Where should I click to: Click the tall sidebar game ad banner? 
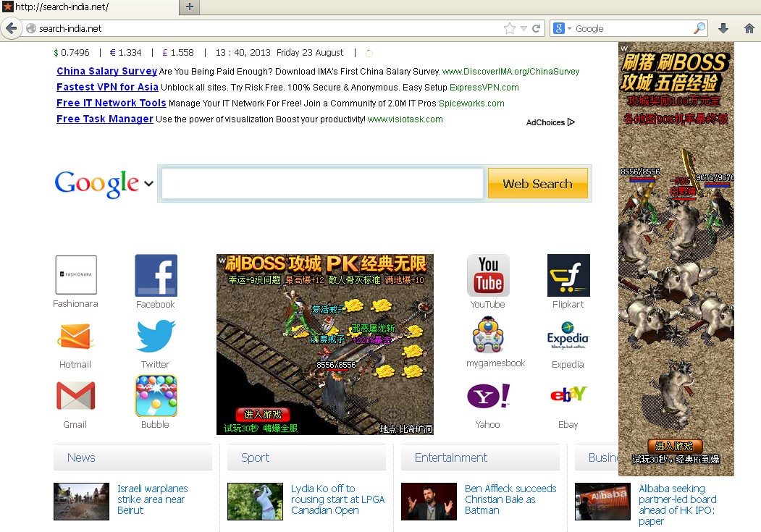(x=676, y=259)
